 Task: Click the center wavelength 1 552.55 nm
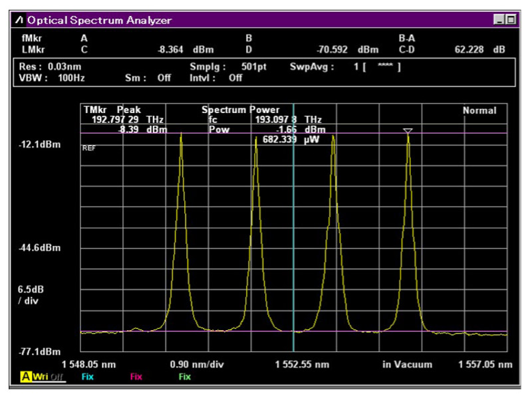tap(303, 365)
